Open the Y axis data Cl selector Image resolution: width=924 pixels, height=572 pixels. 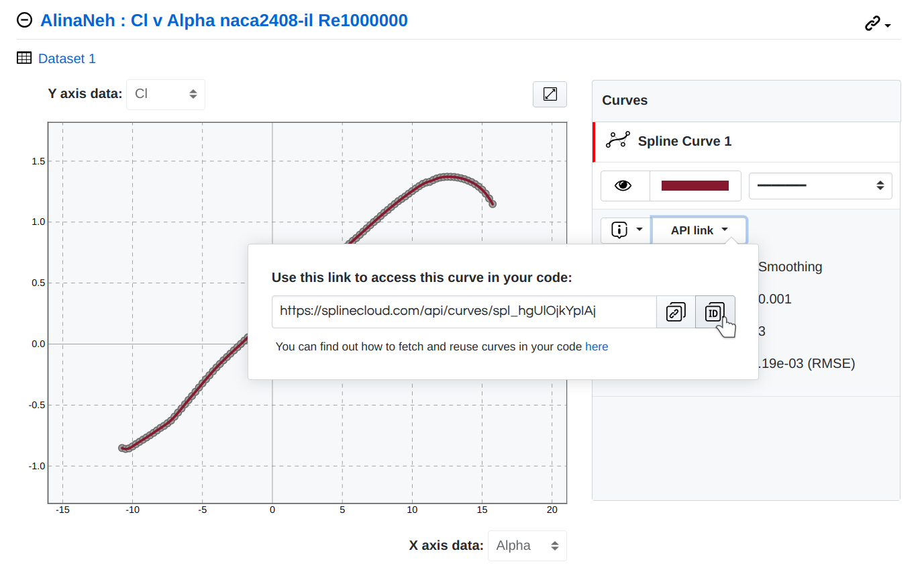pyautogui.click(x=166, y=94)
